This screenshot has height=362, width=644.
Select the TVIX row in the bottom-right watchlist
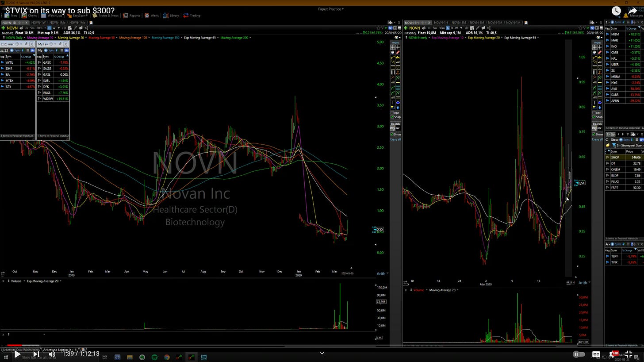[624, 262]
